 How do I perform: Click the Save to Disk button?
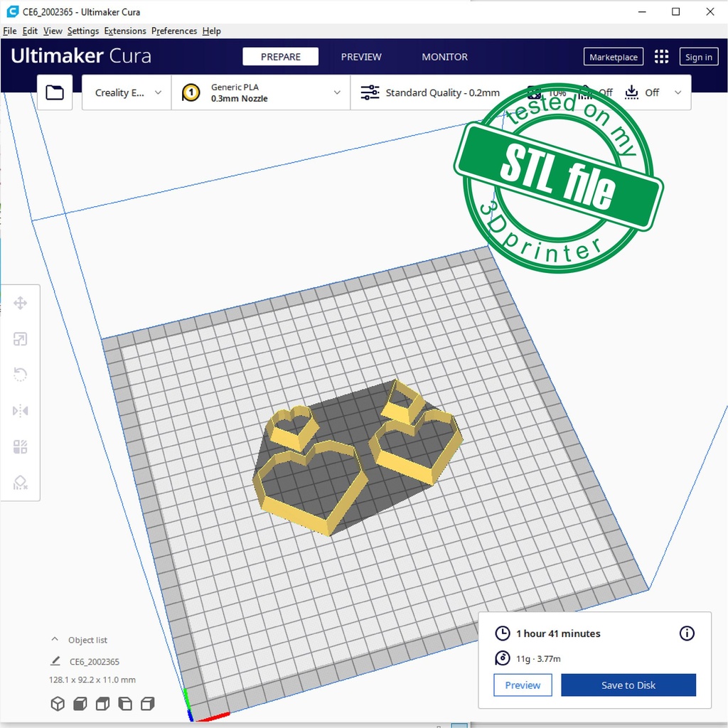[628, 685]
